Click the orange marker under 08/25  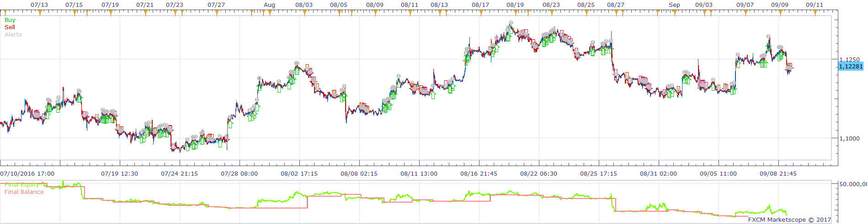point(586,13)
